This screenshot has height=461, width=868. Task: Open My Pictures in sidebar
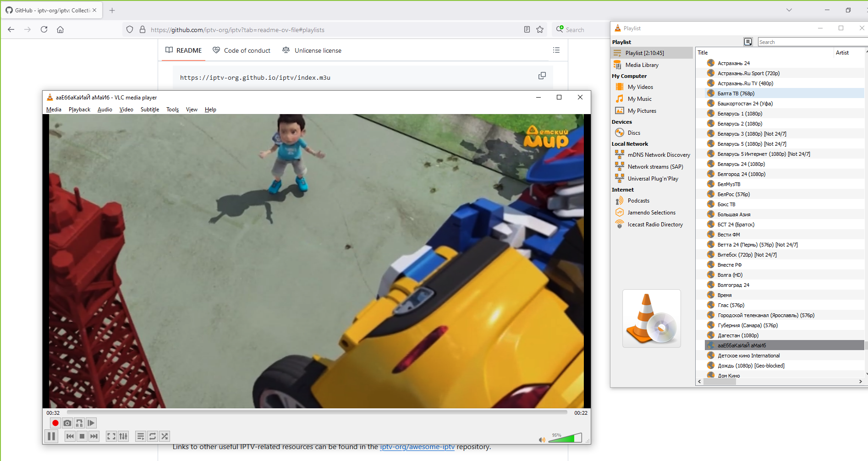(x=652, y=111)
